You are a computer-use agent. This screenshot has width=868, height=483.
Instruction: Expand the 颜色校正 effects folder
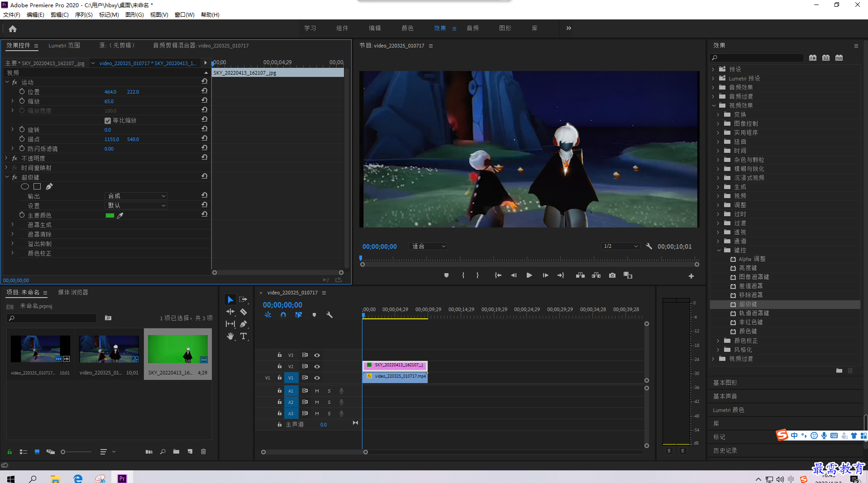point(718,341)
